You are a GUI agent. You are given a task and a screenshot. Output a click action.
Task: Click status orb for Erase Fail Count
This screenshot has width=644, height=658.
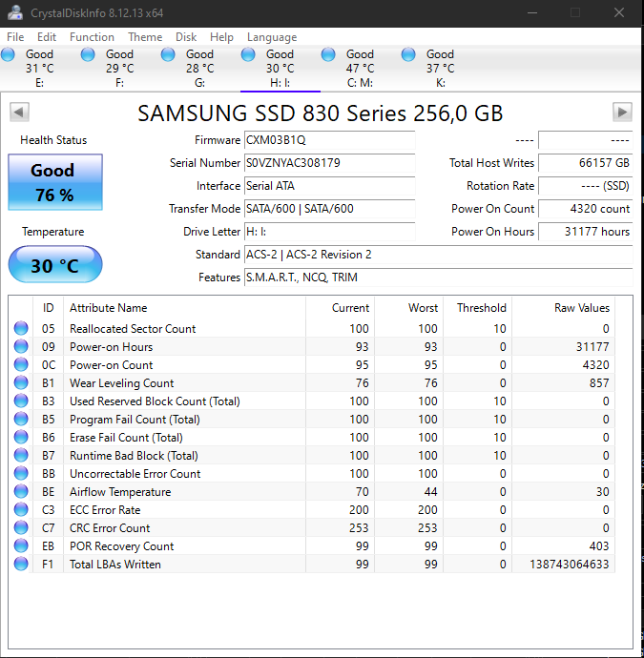[x=21, y=438]
